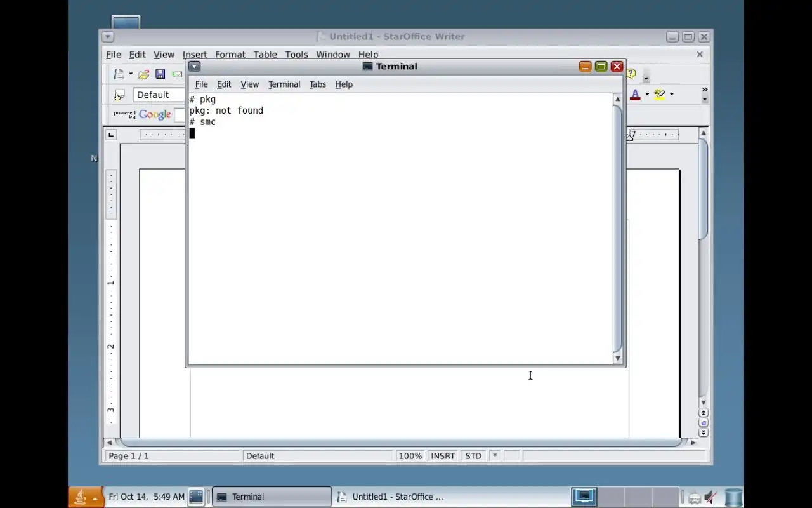
Task: Open the Standard toolbar options dropdown arrow
Action: pyautogui.click(x=646, y=78)
